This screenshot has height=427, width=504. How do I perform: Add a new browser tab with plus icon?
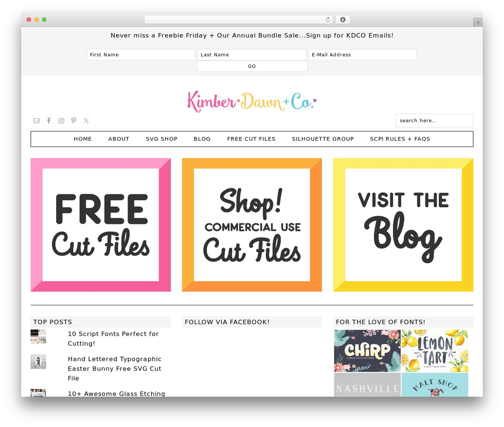click(x=478, y=22)
